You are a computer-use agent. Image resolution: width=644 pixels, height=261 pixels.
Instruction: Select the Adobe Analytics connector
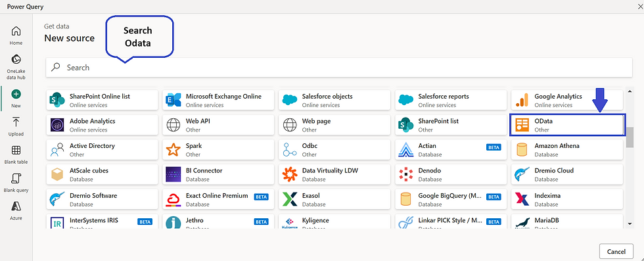point(102,125)
